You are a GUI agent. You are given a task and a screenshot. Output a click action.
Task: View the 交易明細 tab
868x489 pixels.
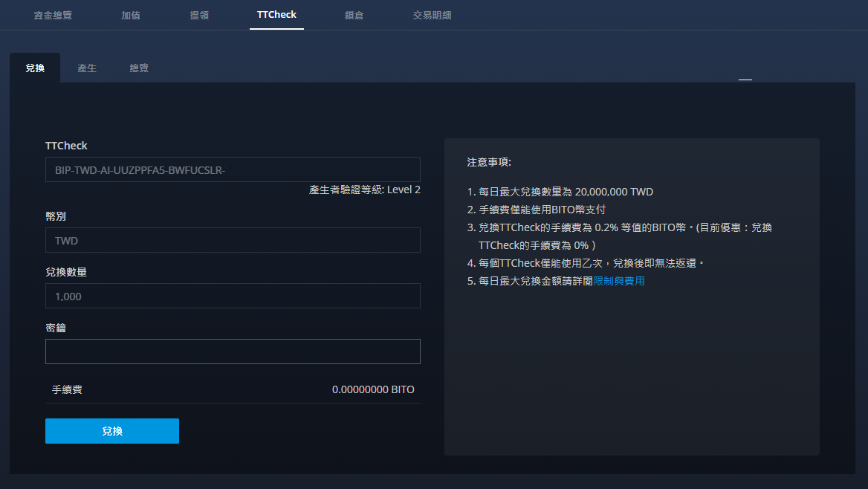click(432, 15)
